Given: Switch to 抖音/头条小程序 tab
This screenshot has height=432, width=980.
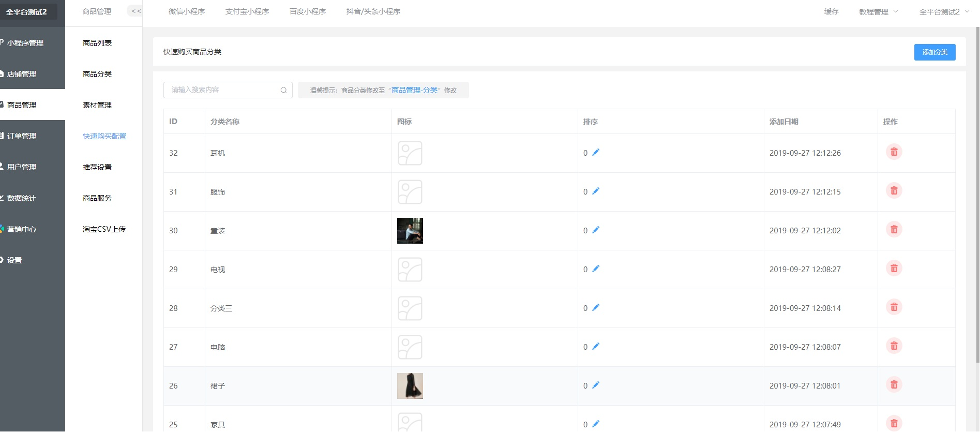Looking at the screenshot, I should click(373, 11).
